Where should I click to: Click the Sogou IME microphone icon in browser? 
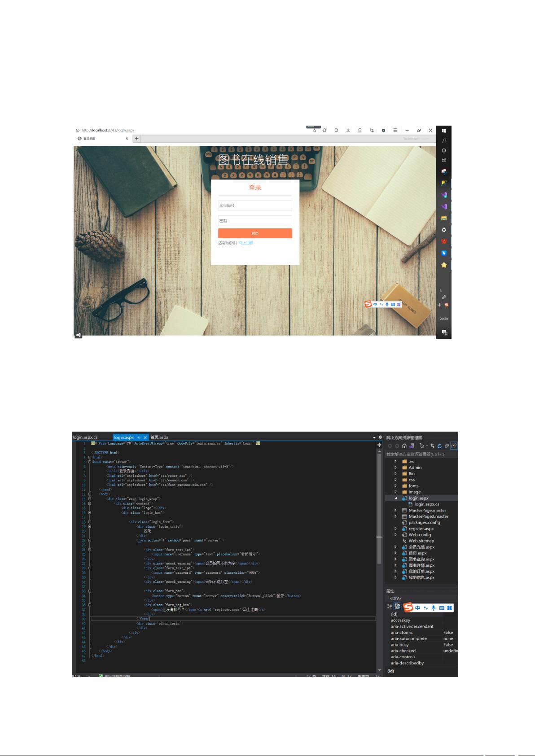coord(387,304)
